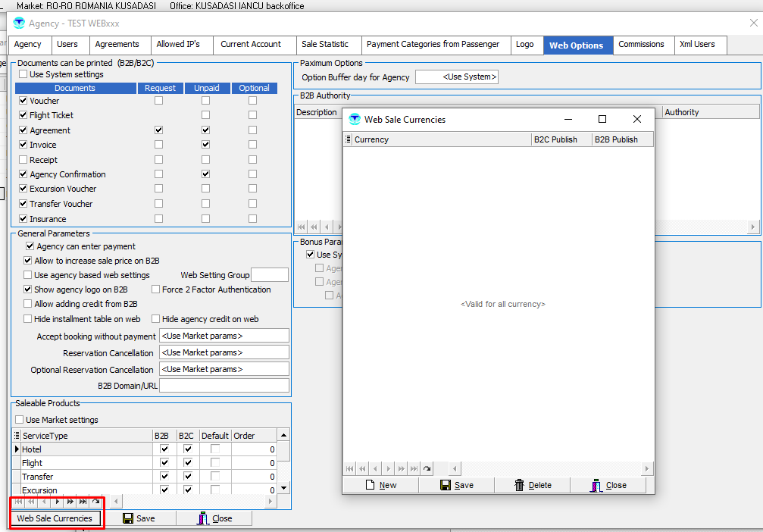Image resolution: width=763 pixels, height=532 pixels.
Task: Go to next record in Saleable Products navigator
Action: click(x=57, y=502)
